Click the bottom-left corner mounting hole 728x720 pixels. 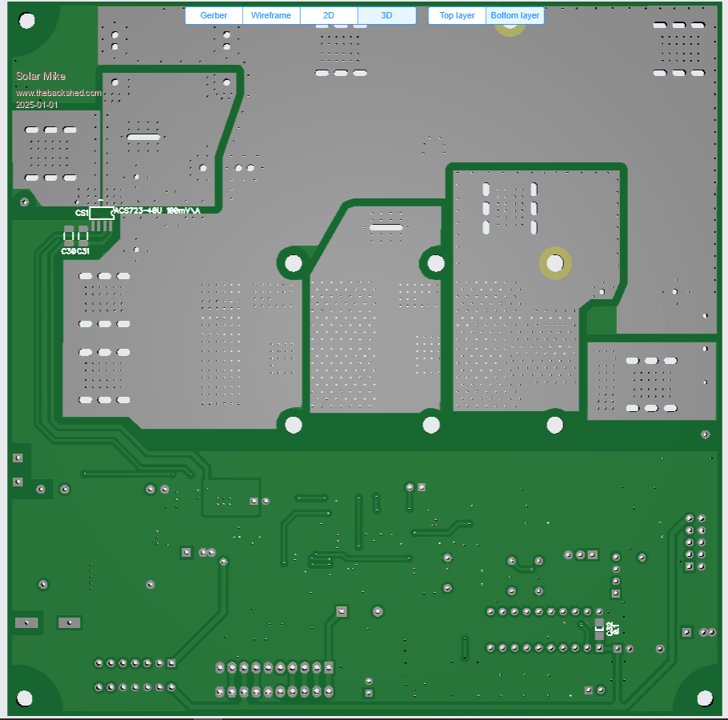[25, 698]
